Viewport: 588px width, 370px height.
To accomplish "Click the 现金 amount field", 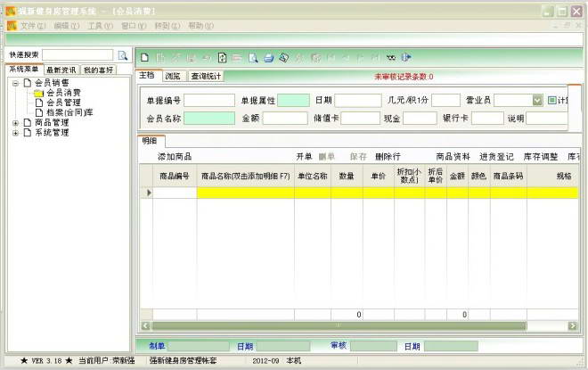I will (420, 119).
